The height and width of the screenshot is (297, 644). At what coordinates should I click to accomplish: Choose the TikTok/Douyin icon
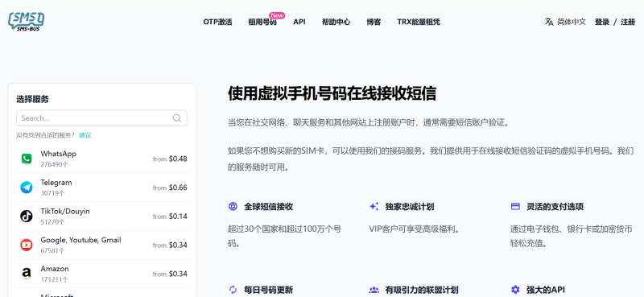(27, 216)
